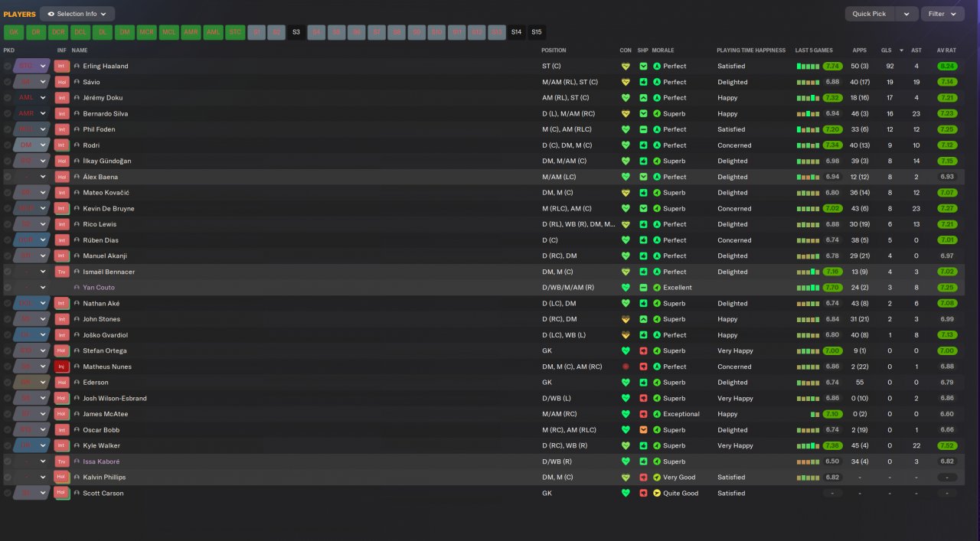This screenshot has width=980, height=541.
Task: Click last 5 games bars for Erling Haaland
Action: click(x=808, y=67)
